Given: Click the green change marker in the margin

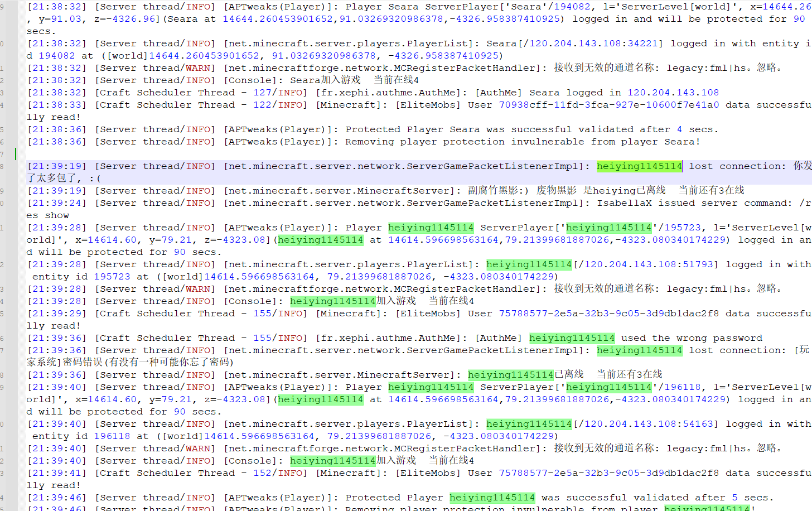Looking at the screenshot, I should point(16,154).
